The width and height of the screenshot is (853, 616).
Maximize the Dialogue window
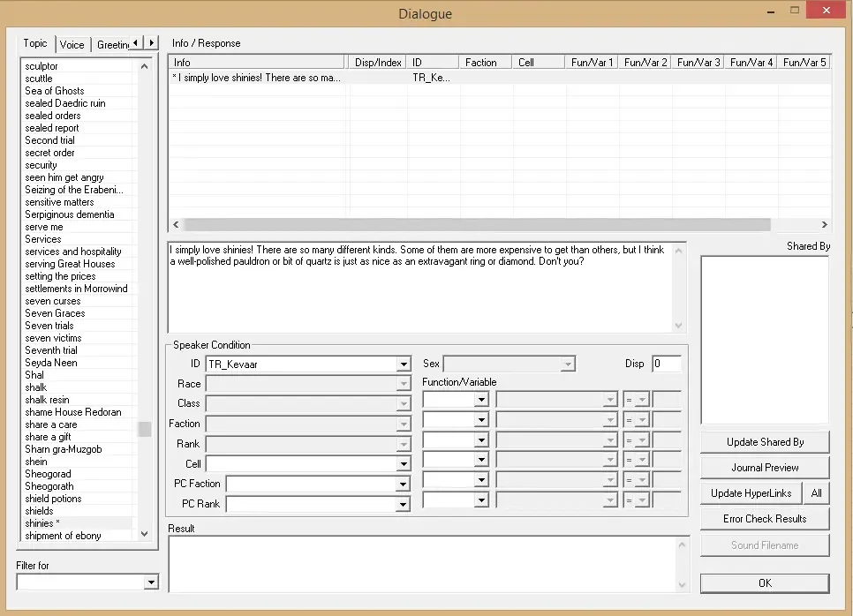[794, 11]
